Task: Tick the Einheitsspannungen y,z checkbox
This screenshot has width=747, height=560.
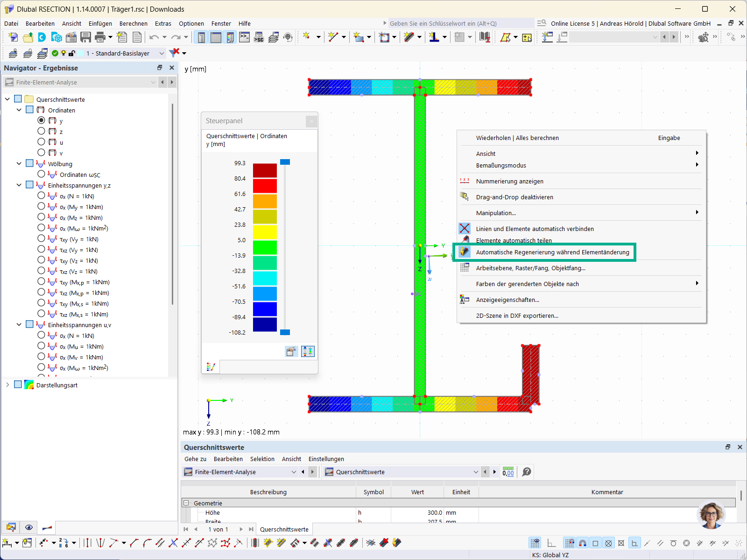Action: (30, 185)
